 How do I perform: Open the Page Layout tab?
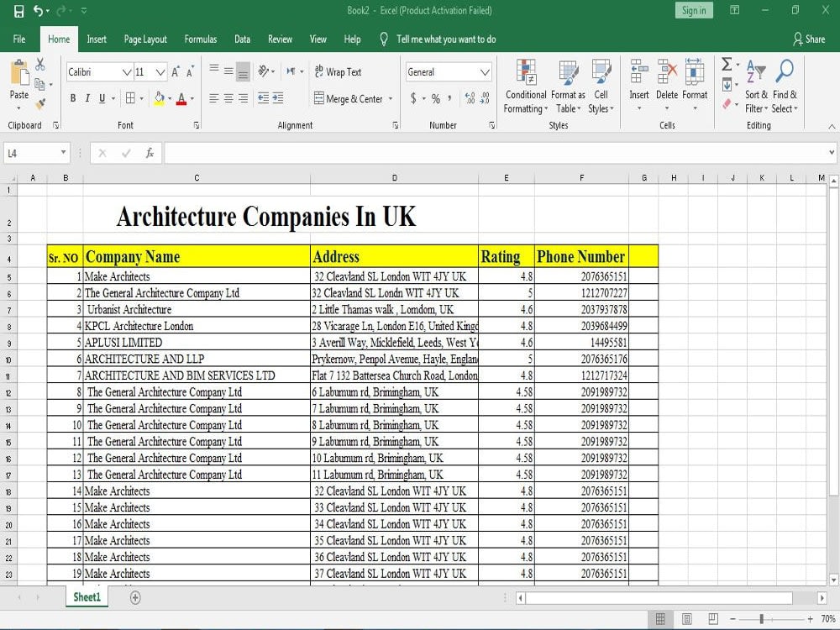(x=145, y=39)
